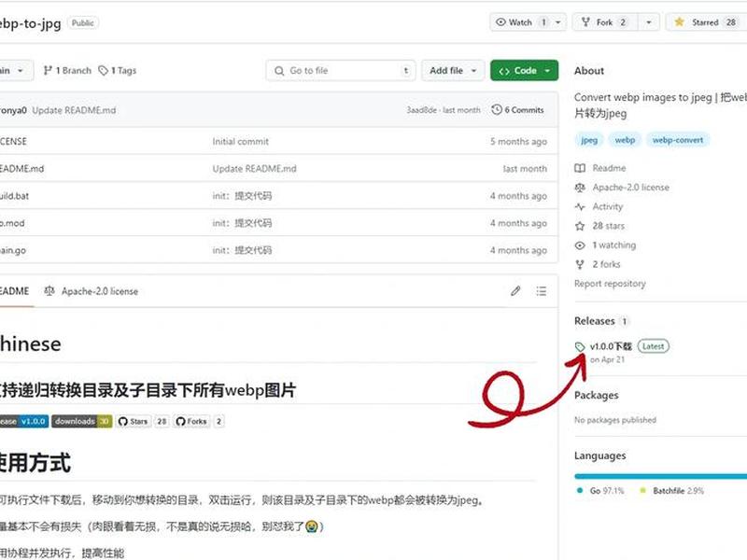Screen dimensions: 747x560
Task: Click the scales icon beside Apache-2.0 license in About
Action: [x=580, y=188]
